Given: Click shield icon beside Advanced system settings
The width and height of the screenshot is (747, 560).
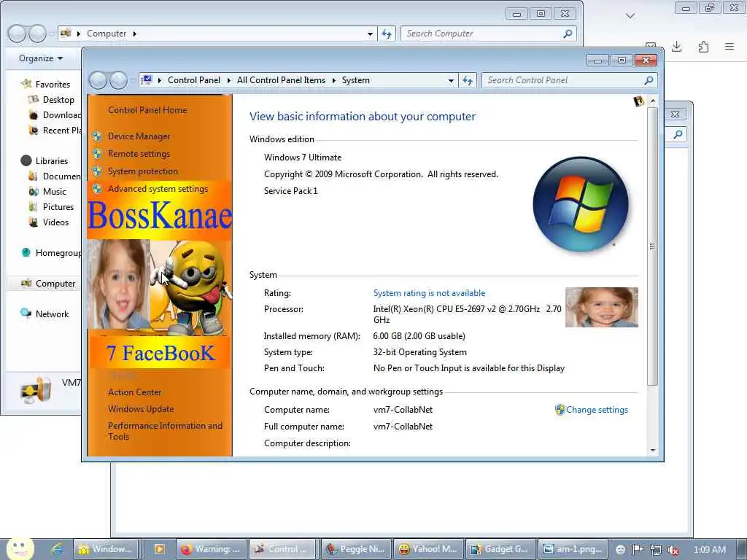Looking at the screenshot, I should tap(97, 189).
